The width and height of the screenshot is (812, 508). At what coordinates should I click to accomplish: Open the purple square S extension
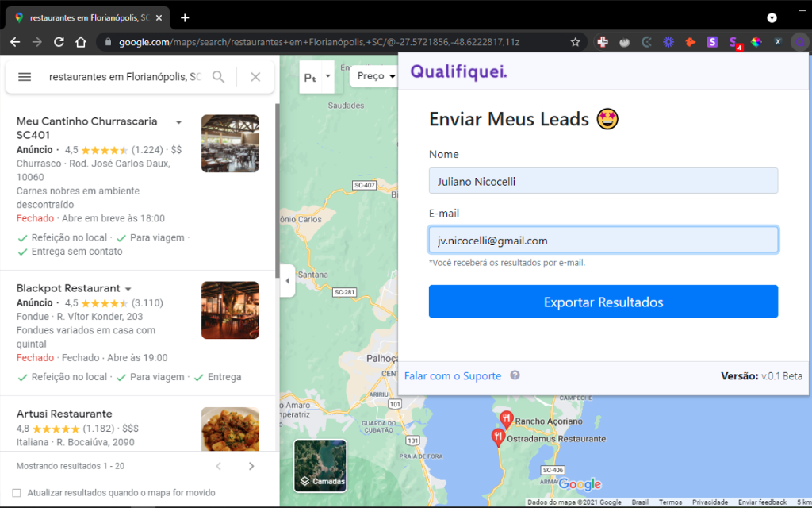pos(713,42)
